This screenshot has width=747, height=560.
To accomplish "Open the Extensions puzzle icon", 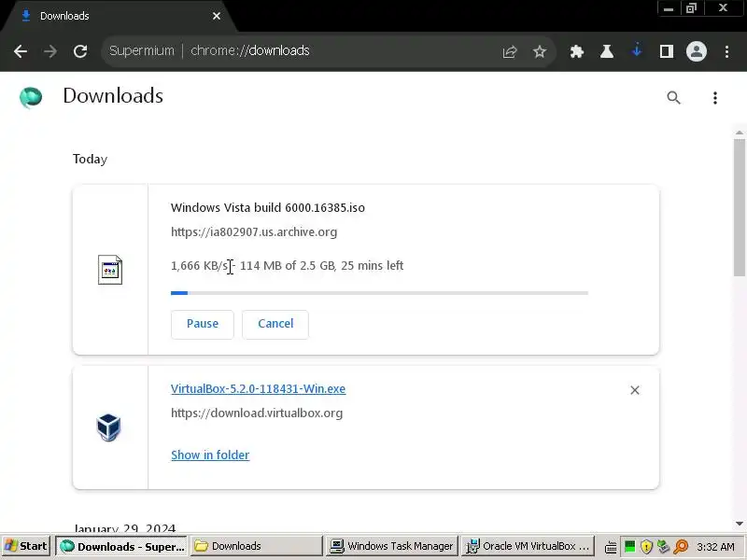I will coord(577,51).
